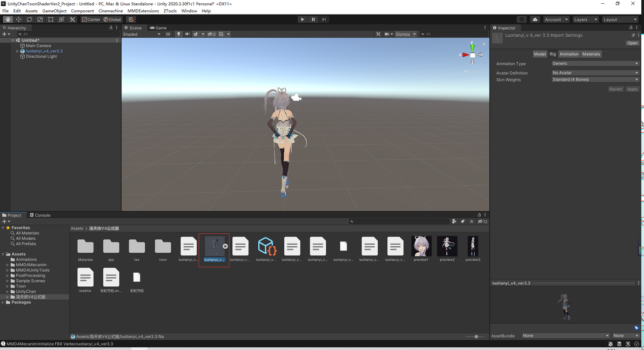Open the Cinemachine menu

tap(110, 11)
